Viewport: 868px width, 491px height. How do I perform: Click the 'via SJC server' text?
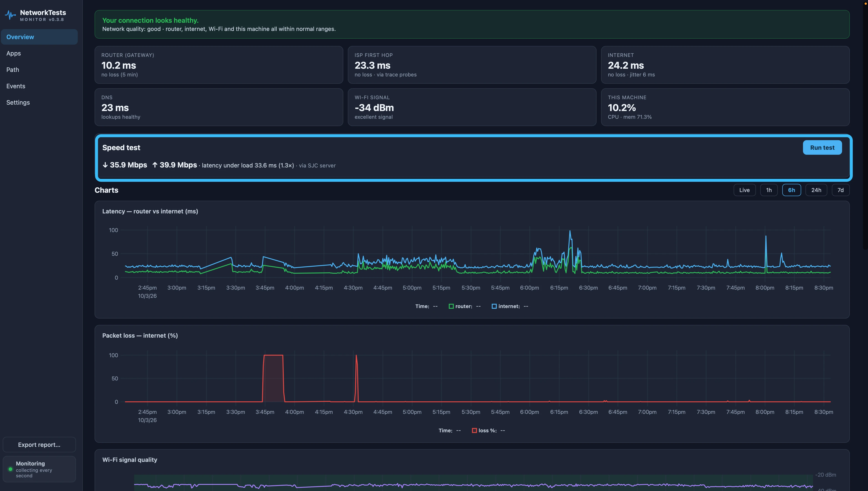coord(317,165)
